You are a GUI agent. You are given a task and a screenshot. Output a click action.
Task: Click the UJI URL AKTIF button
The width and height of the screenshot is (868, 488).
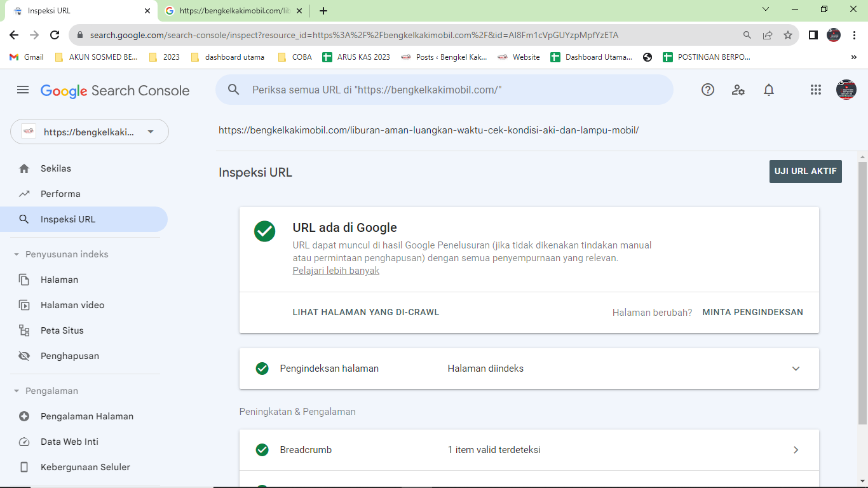pos(806,172)
